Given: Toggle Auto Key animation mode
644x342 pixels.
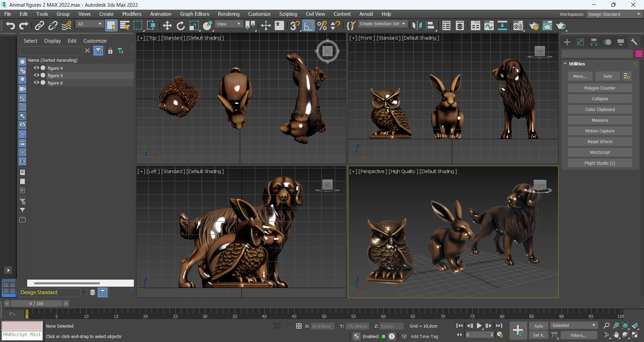Looking at the screenshot, I should pyautogui.click(x=538, y=326).
